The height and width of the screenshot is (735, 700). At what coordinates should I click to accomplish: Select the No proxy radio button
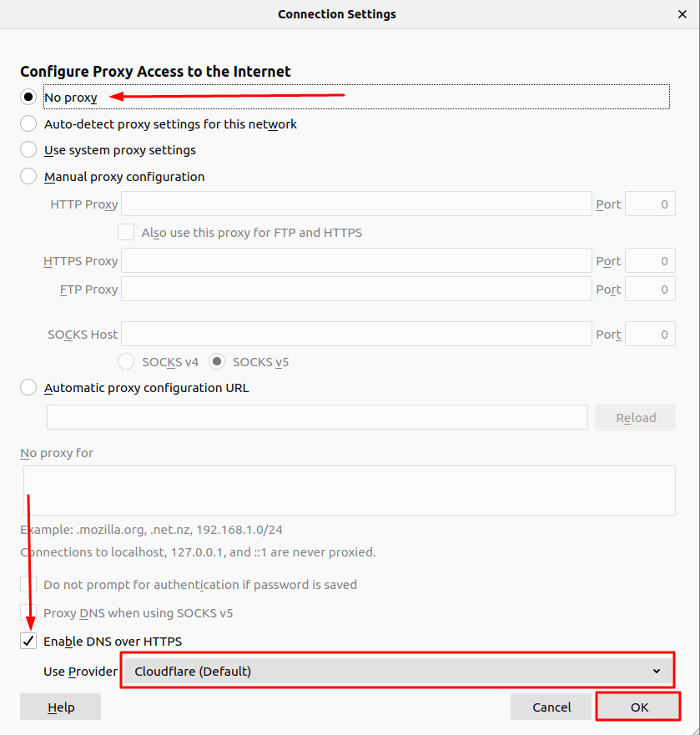pyautogui.click(x=28, y=97)
